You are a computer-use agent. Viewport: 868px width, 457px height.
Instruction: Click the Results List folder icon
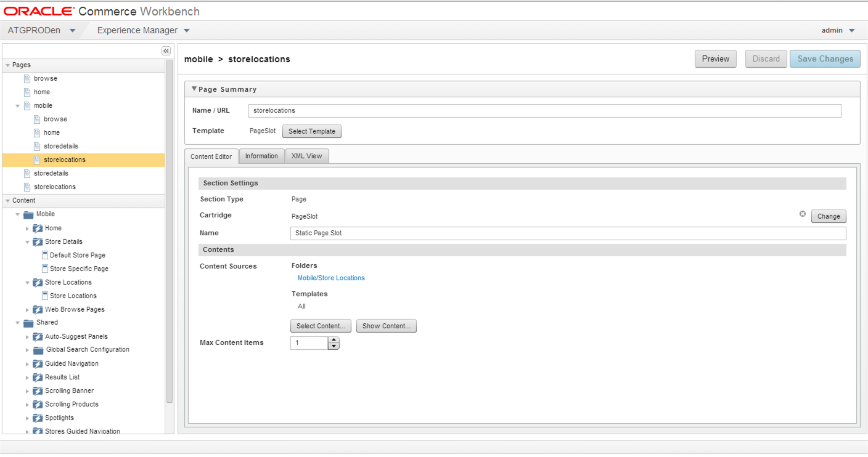click(x=37, y=377)
